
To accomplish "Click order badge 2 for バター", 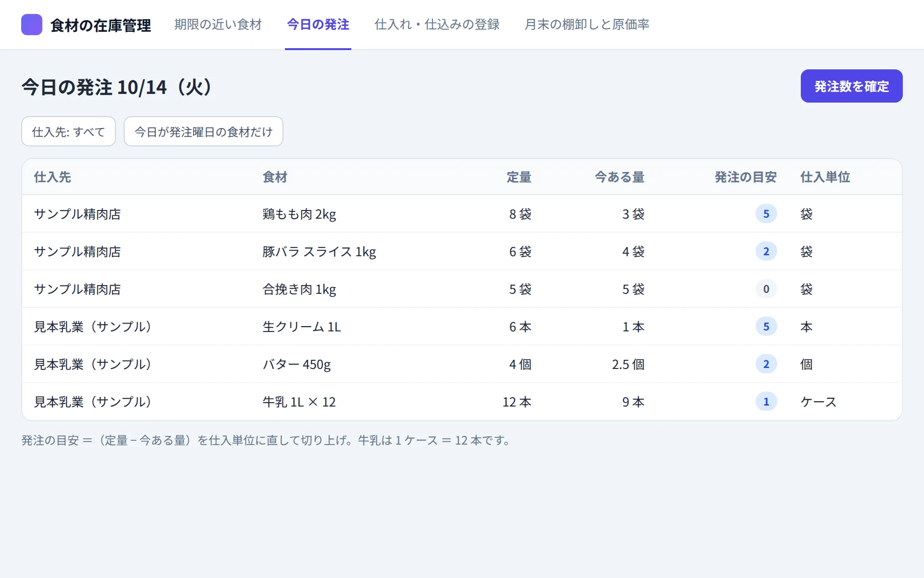I will pos(766,364).
